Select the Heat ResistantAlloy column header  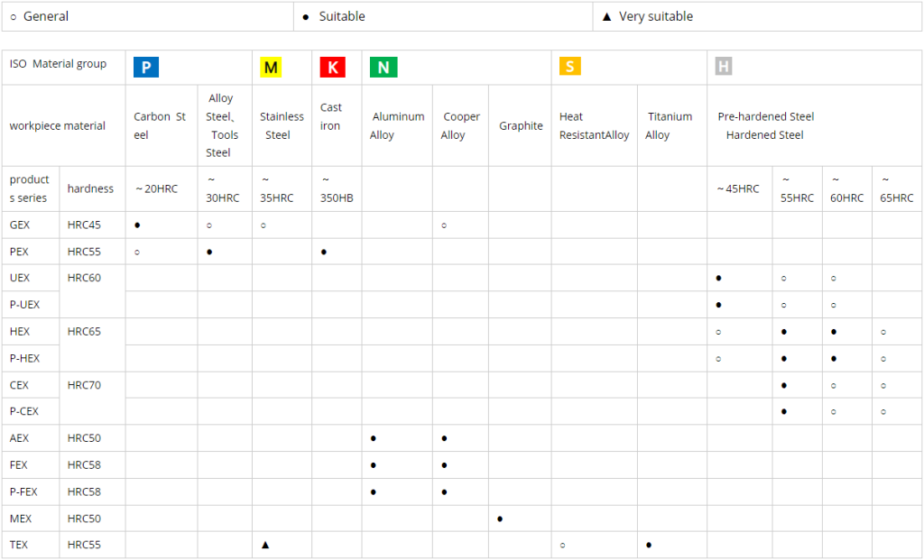(594, 125)
